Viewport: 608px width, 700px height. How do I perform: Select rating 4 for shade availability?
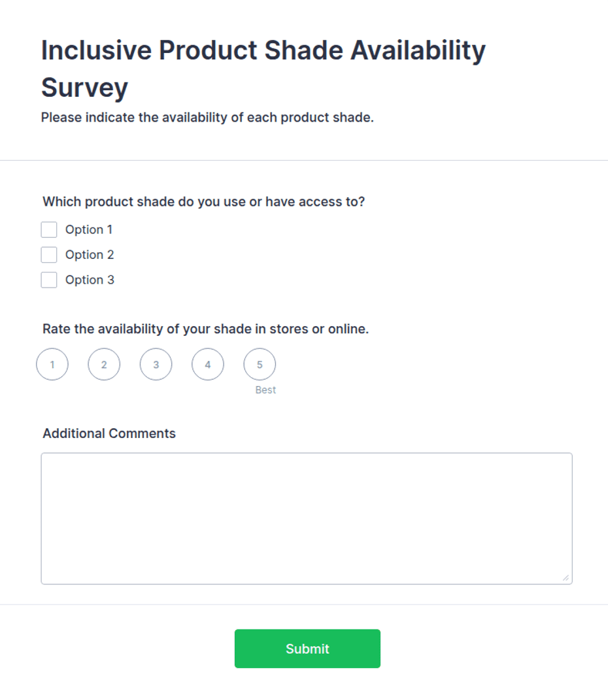pyautogui.click(x=208, y=364)
